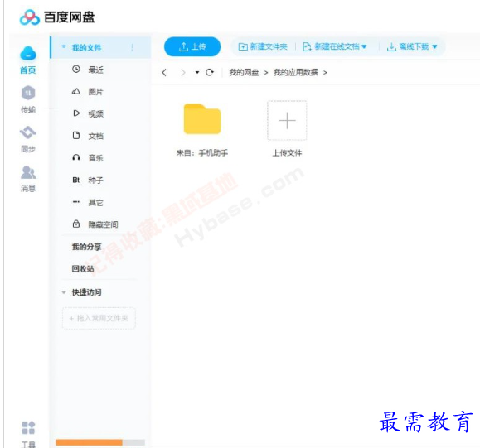Click the document icon beside 文档
Viewport: 480px width, 448px height.
pos(76,136)
